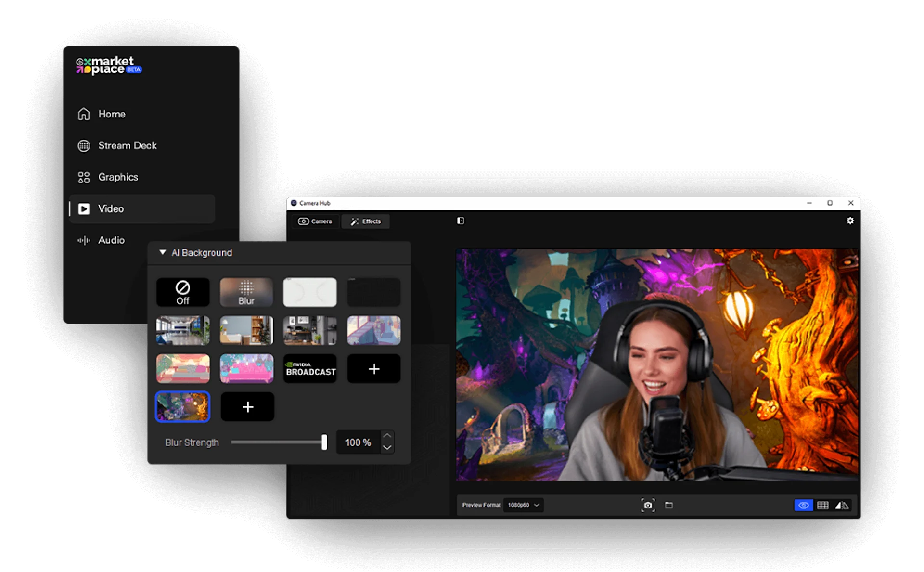Click the Audio icon in sidebar
Screen dimensions: 924x572
pos(83,240)
